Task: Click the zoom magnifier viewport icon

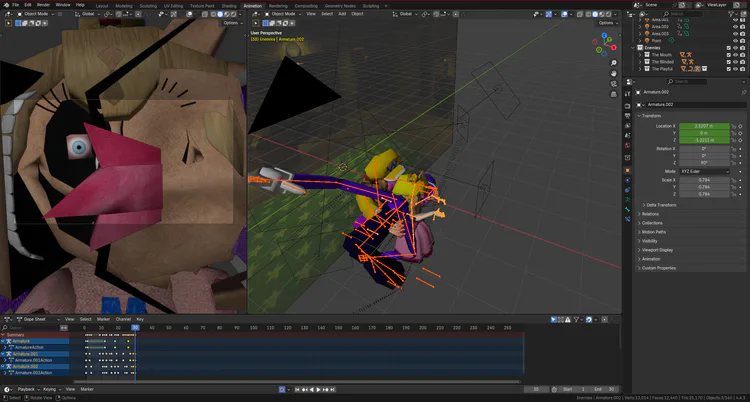Action: [x=614, y=63]
